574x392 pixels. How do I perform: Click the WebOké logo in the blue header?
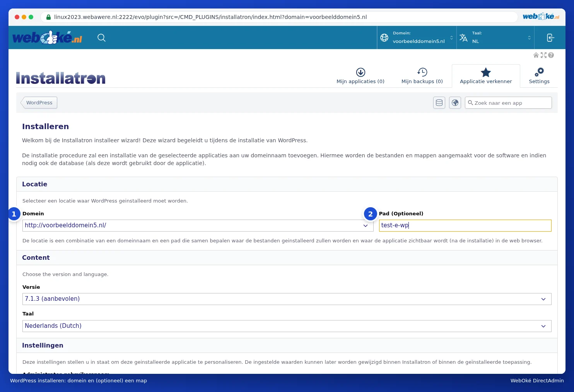pos(47,37)
